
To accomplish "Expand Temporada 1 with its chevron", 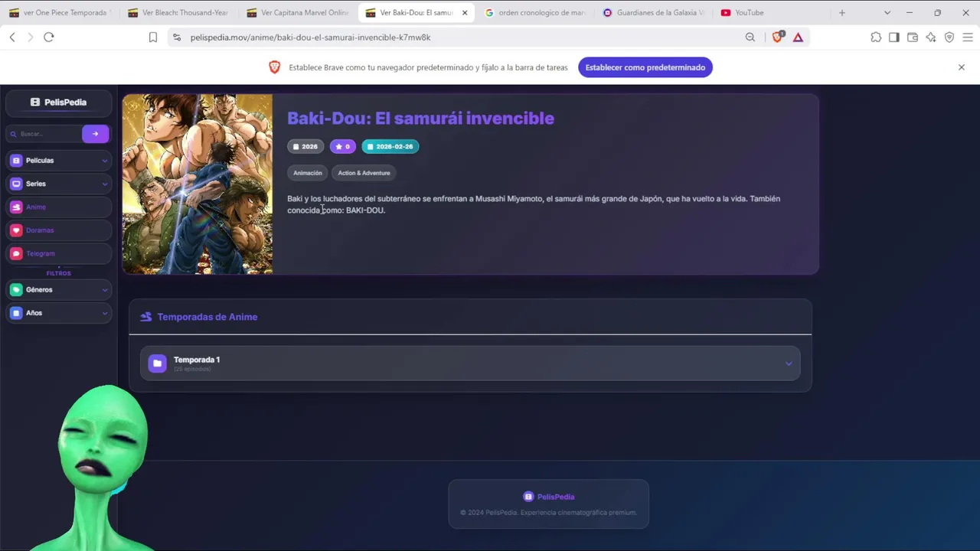I will [789, 364].
